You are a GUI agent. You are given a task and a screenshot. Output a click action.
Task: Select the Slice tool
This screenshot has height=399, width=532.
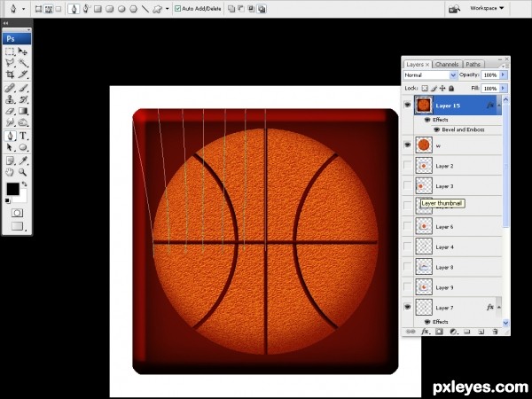(x=23, y=74)
